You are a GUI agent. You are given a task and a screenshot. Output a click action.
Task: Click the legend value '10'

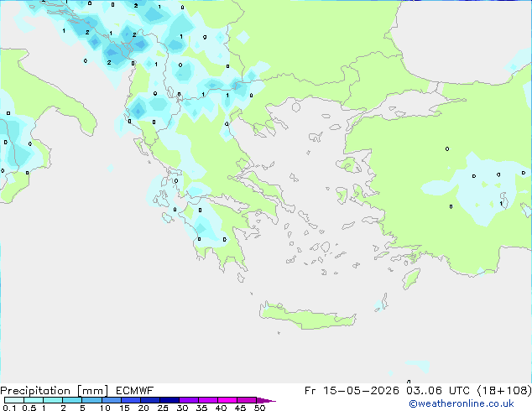click(105, 408)
